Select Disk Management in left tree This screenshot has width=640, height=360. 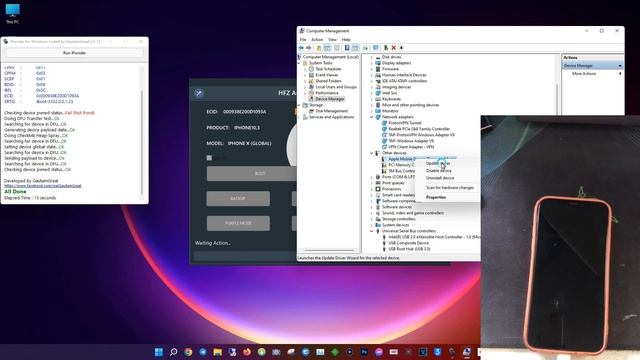pyautogui.click(x=331, y=111)
